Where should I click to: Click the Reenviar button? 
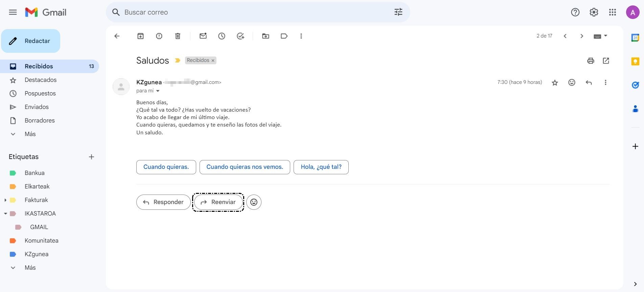[x=218, y=202]
